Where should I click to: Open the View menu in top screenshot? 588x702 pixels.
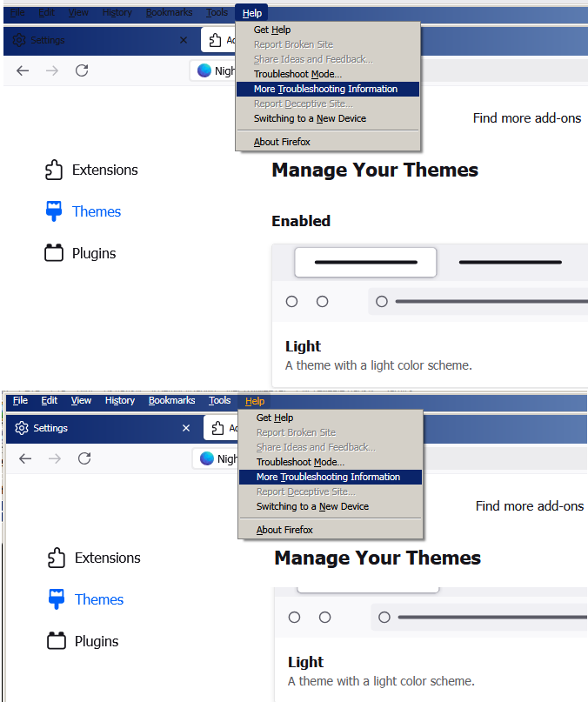78,12
